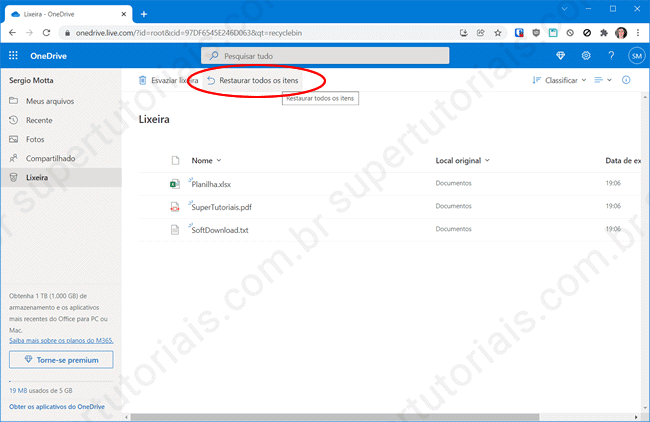Image resolution: width=650 pixels, height=422 pixels.
Task: Show the details info pane icon
Action: click(x=626, y=80)
